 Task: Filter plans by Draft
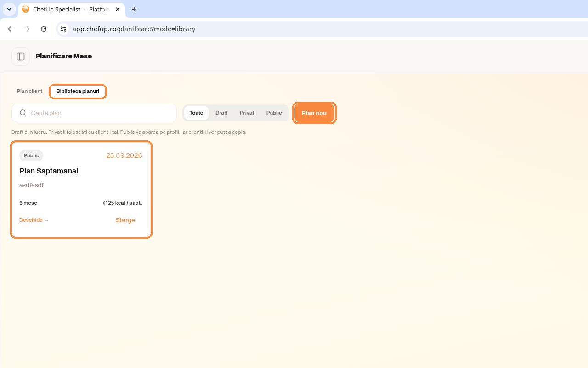pyautogui.click(x=221, y=113)
